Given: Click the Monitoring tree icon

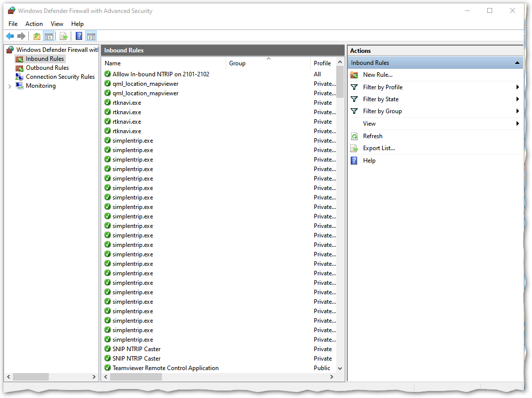Looking at the screenshot, I should click(19, 86).
